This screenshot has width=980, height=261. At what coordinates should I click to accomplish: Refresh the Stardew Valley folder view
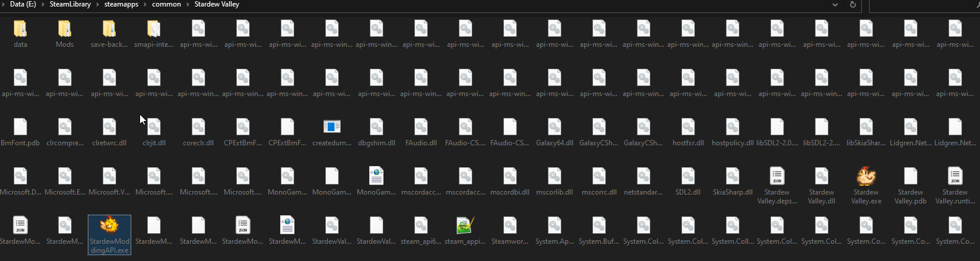point(853,5)
